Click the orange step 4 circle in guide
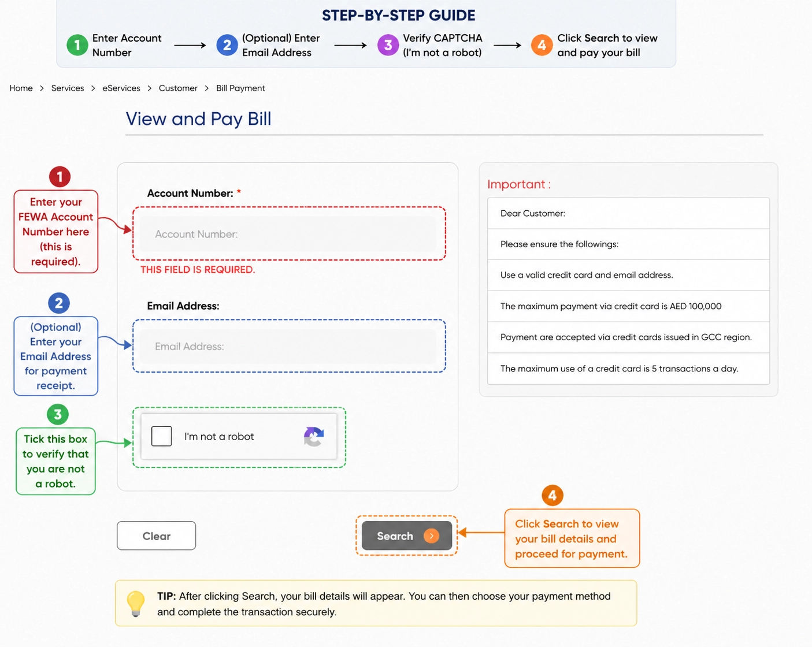Image resolution: width=812 pixels, height=647 pixels. click(542, 45)
